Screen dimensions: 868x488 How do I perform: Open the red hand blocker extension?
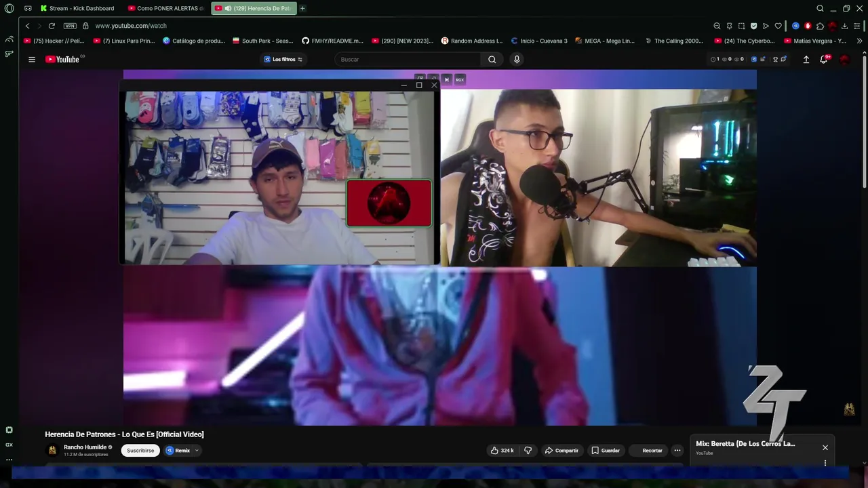click(808, 26)
